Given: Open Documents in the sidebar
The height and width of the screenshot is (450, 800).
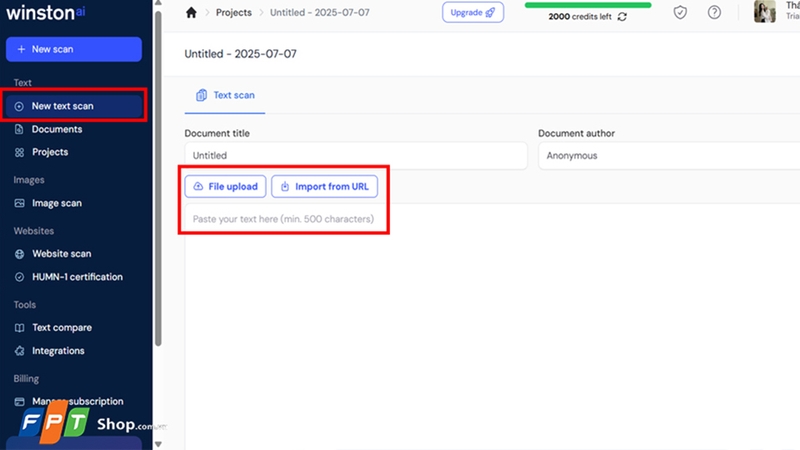Looking at the screenshot, I should 57,129.
